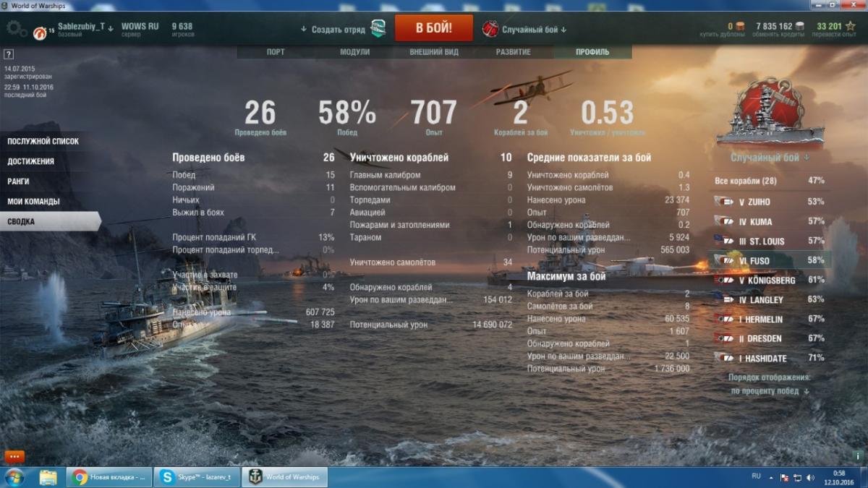The width and height of the screenshot is (868, 488).
Task: Click обменять кредиты link
Action: [x=778, y=35]
